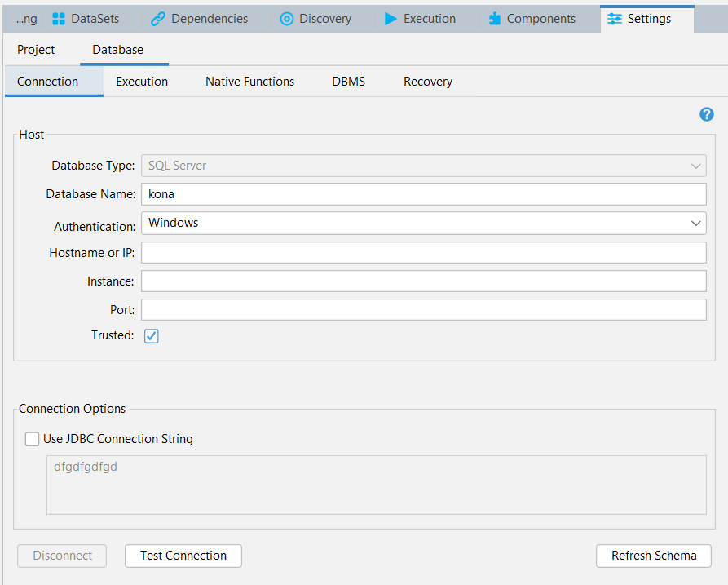The height and width of the screenshot is (585, 728).
Task: Click the Disconnect button
Action: pyautogui.click(x=62, y=556)
